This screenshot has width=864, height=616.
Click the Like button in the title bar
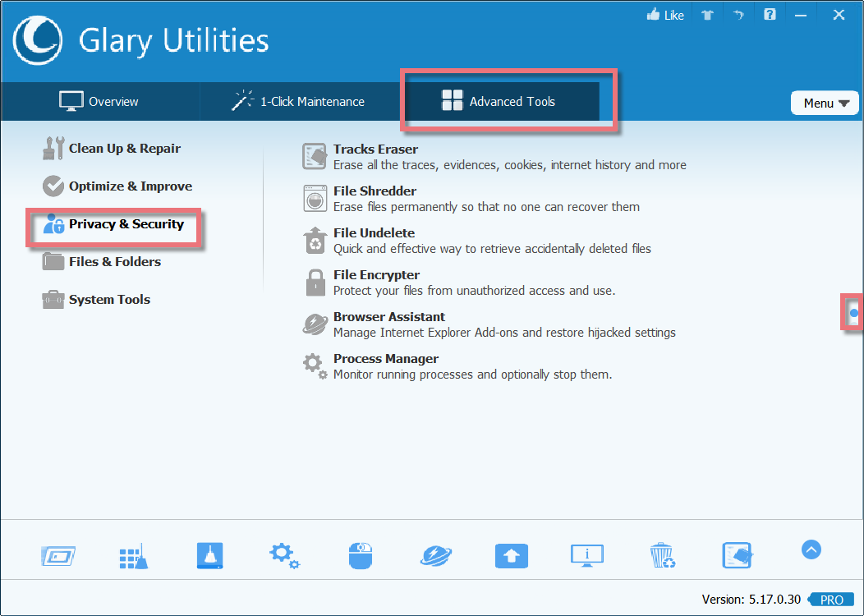click(664, 14)
